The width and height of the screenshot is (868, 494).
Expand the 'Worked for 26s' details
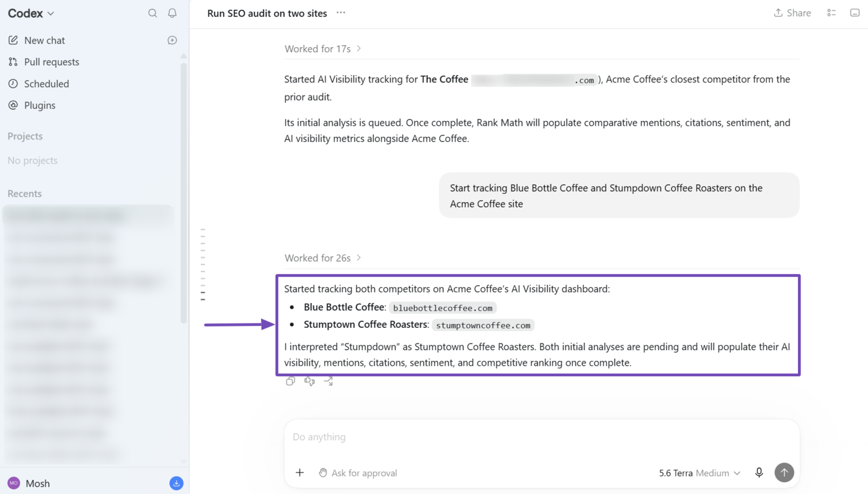click(323, 258)
